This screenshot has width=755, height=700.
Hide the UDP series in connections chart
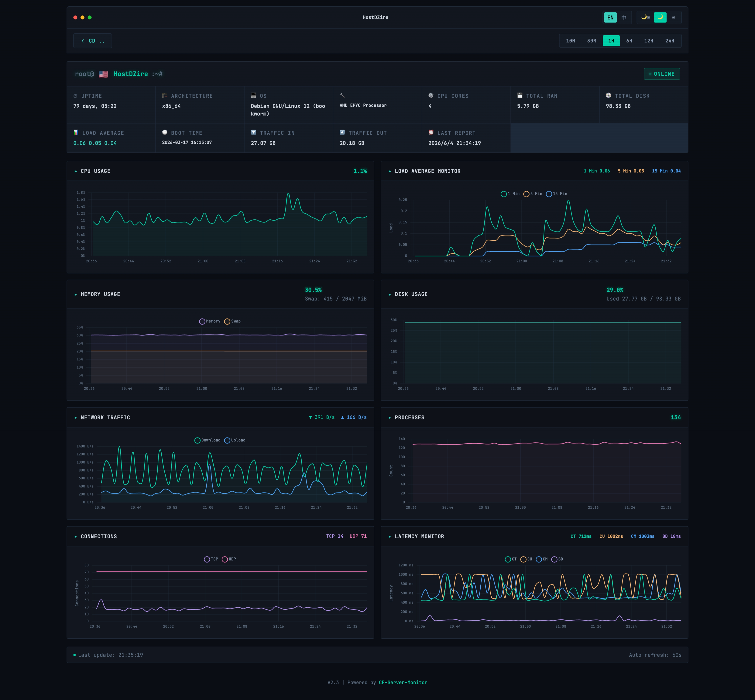(229, 559)
